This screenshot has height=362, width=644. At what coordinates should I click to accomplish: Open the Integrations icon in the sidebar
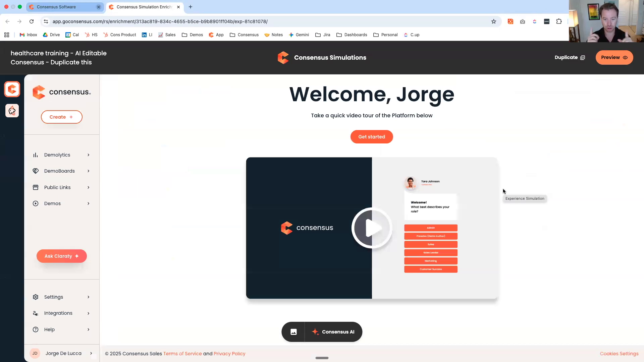(36, 313)
